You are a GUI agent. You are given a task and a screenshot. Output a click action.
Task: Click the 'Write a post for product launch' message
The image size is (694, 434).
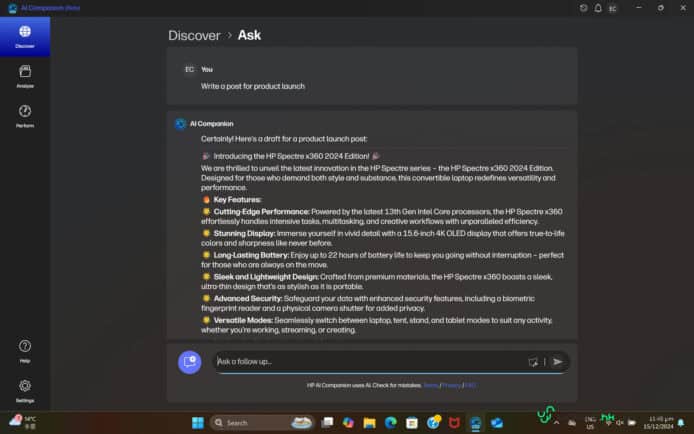tap(253, 86)
